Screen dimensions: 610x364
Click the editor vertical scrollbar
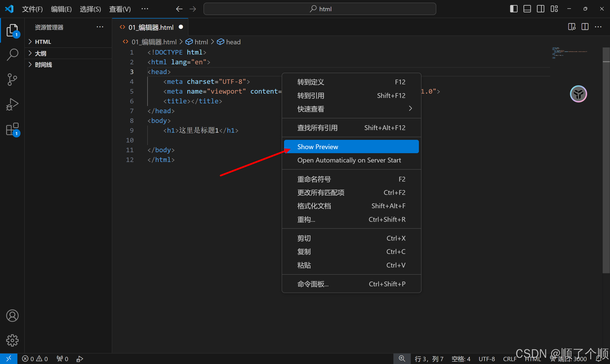click(606, 160)
